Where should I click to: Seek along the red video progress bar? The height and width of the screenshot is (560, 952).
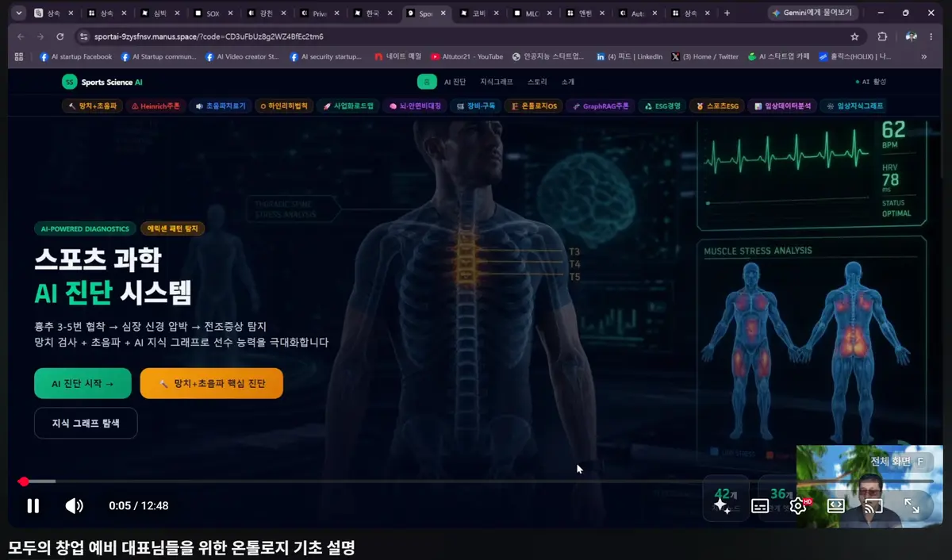[x=476, y=481]
